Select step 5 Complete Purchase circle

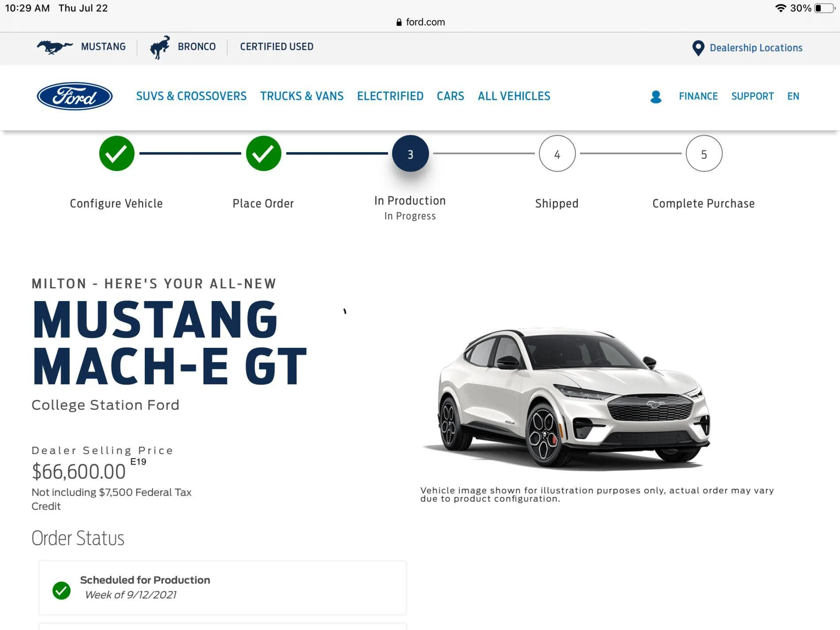pyautogui.click(x=704, y=153)
